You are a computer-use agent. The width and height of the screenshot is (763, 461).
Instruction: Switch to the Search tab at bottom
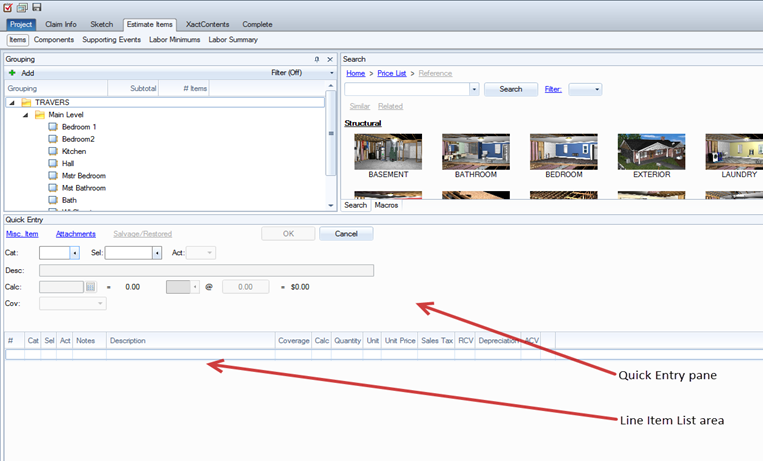356,205
